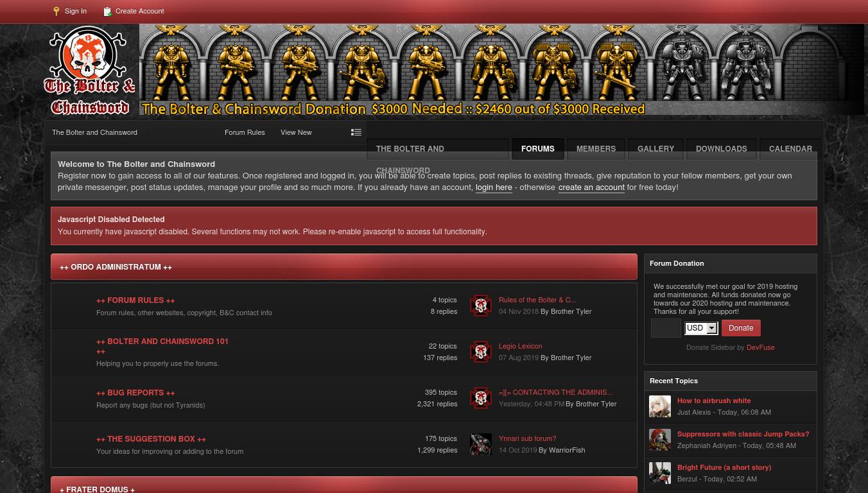868x493 pixels.
Task: Open Suppressors with classic Jump Packs? topic
Action: point(743,434)
